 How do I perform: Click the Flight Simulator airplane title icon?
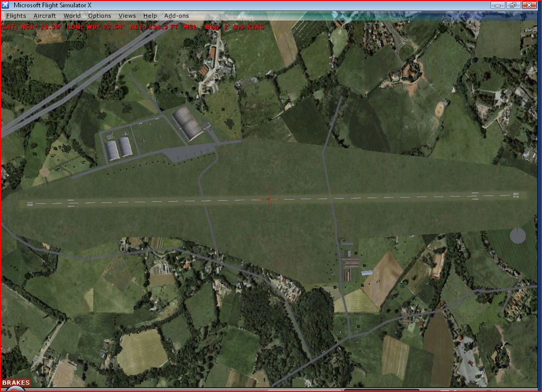6,5
